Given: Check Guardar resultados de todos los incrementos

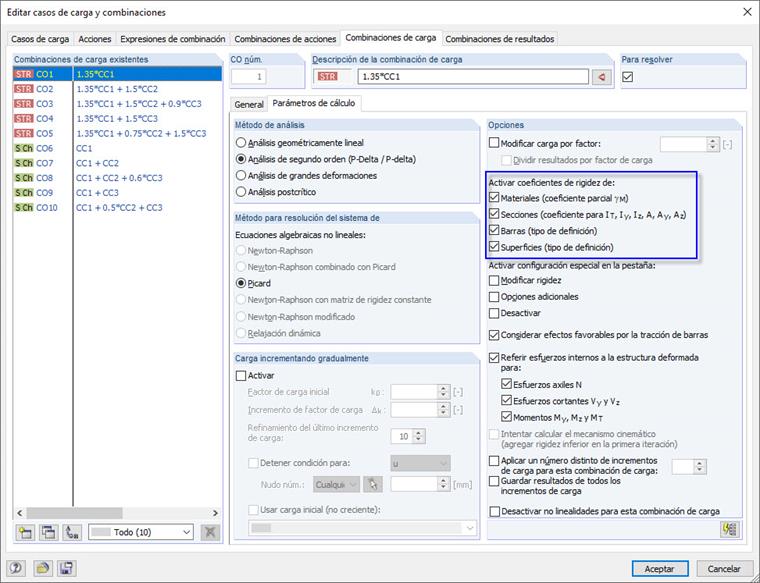Looking at the screenshot, I should pyautogui.click(x=494, y=481).
